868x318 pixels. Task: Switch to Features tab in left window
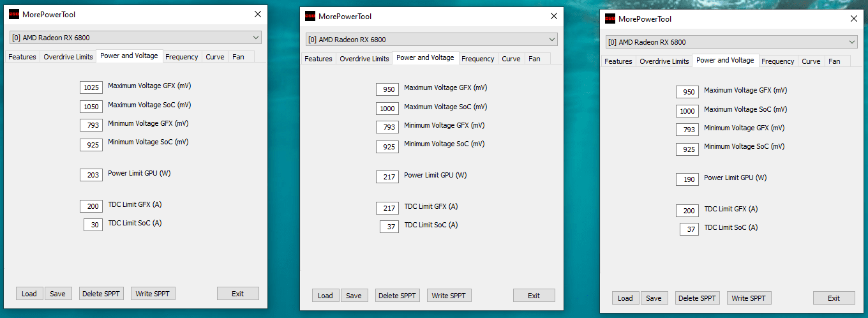coord(22,57)
